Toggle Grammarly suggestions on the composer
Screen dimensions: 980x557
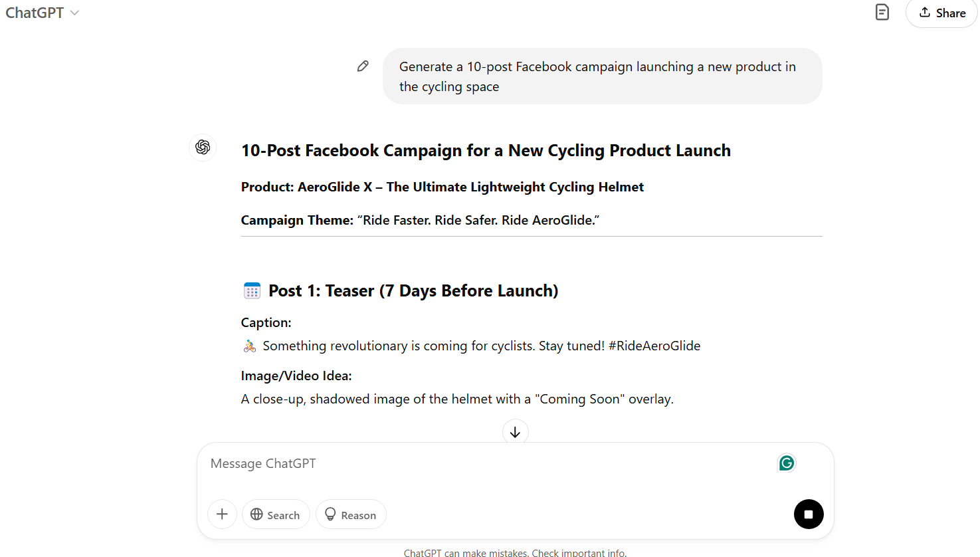(x=786, y=463)
